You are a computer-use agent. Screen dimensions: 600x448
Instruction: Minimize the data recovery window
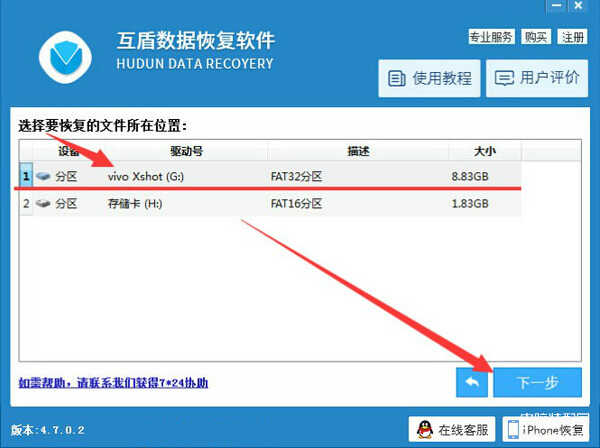click(x=557, y=6)
